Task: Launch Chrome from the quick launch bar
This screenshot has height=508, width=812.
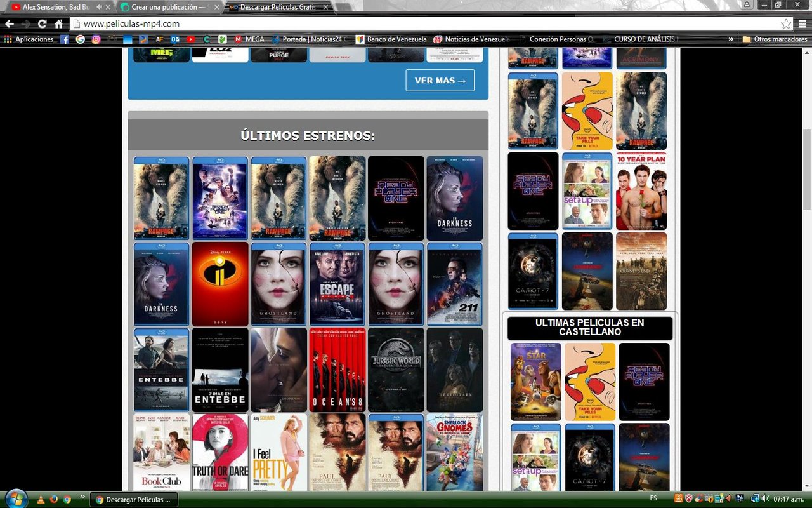Action: [67, 499]
